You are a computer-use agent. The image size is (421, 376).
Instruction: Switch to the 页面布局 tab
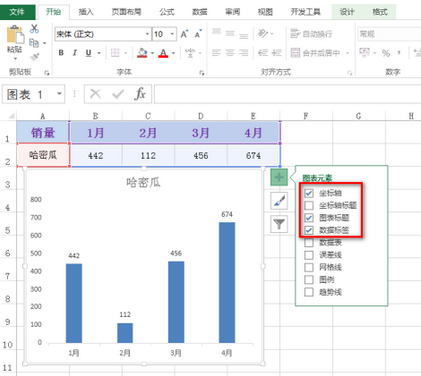(126, 12)
